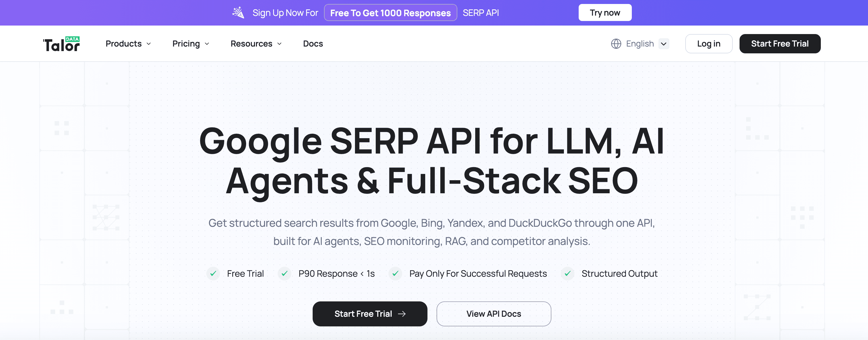Click the Sign Up Now For banner text

(x=285, y=13)
